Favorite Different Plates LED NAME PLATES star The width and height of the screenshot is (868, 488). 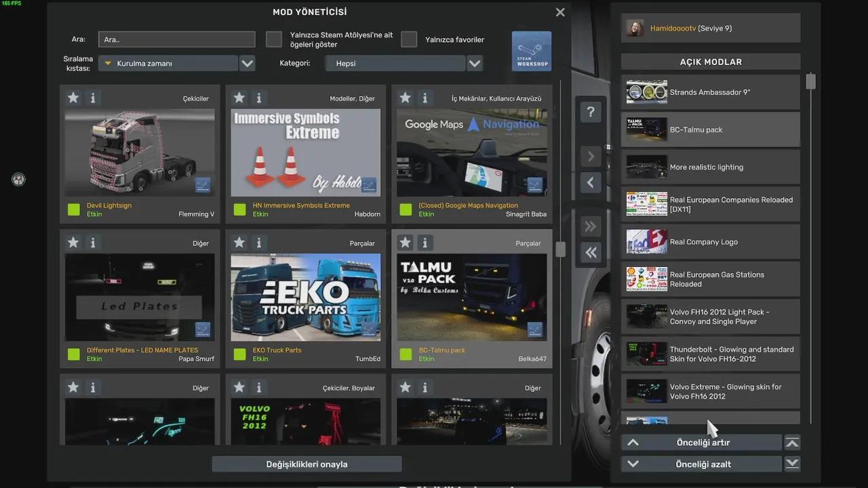pyautogui.click(x=73, y=242)
